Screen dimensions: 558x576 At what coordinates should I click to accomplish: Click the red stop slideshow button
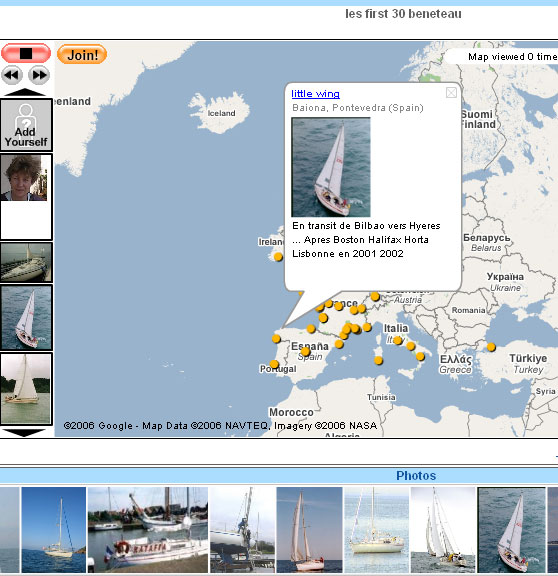pyautogui.click(x=26, y=54)
